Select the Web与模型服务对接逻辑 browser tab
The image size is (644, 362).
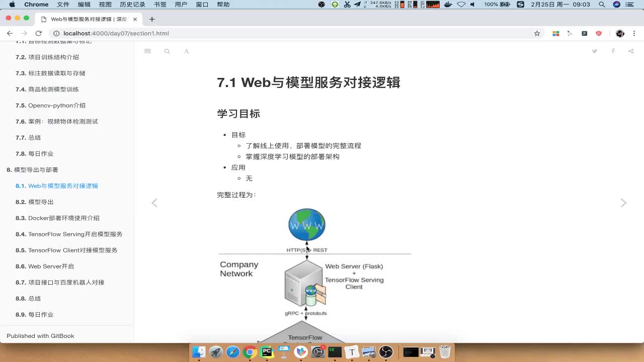point(89,19)
